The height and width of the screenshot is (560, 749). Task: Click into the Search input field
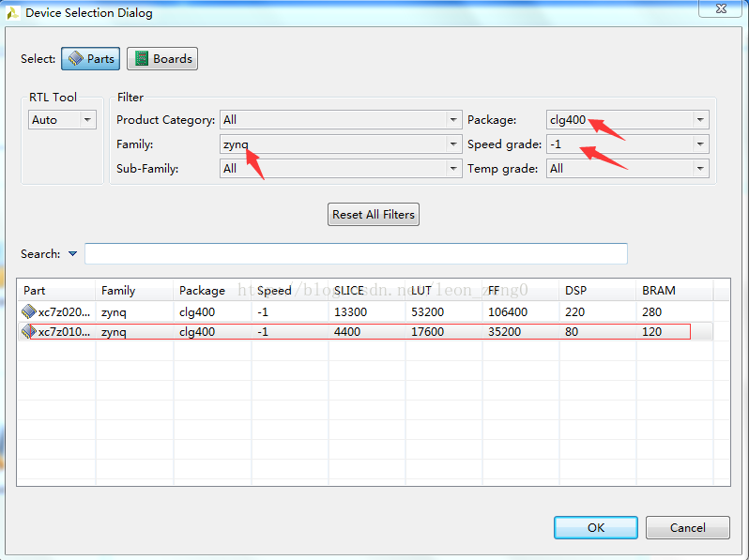[x=356, y=253]
